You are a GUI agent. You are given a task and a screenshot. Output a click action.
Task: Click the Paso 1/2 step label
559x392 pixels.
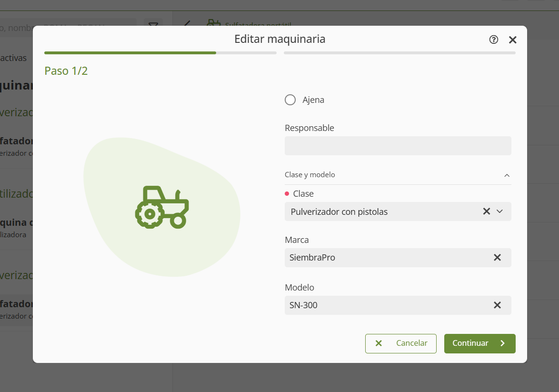[66, 71]
